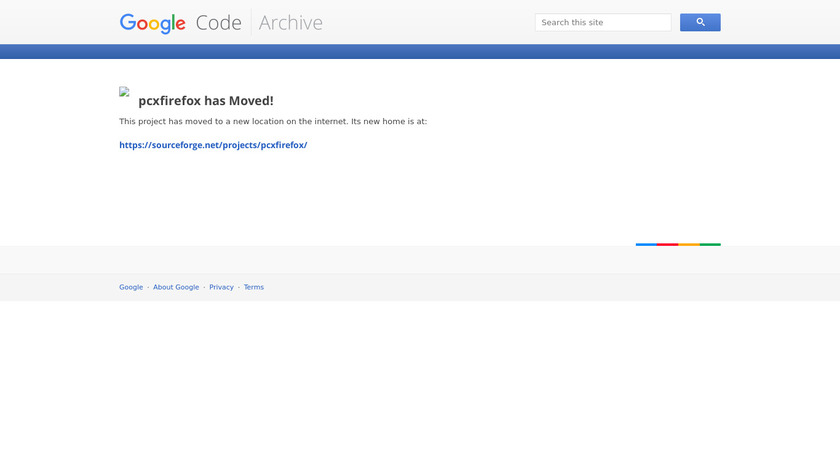Image resolution: width=840 pixels, height=472 pixels.
Task: Click the broken project logo image
Action: (x=124, y=92)
